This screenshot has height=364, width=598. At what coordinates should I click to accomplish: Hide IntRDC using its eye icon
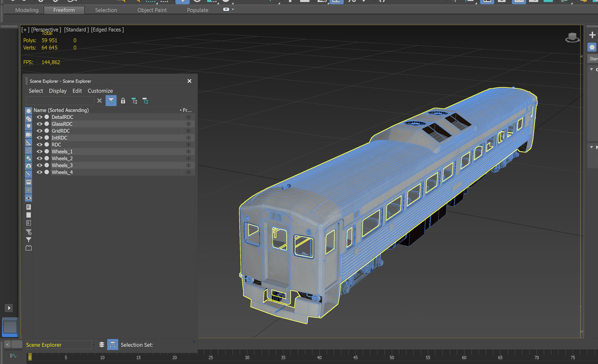tap(40, 138)
